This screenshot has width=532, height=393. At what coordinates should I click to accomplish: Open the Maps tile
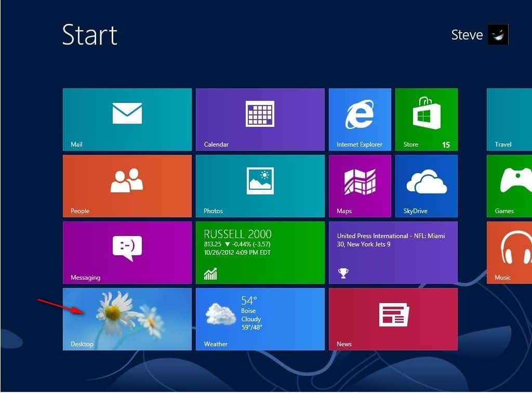(x=360, y=186)
